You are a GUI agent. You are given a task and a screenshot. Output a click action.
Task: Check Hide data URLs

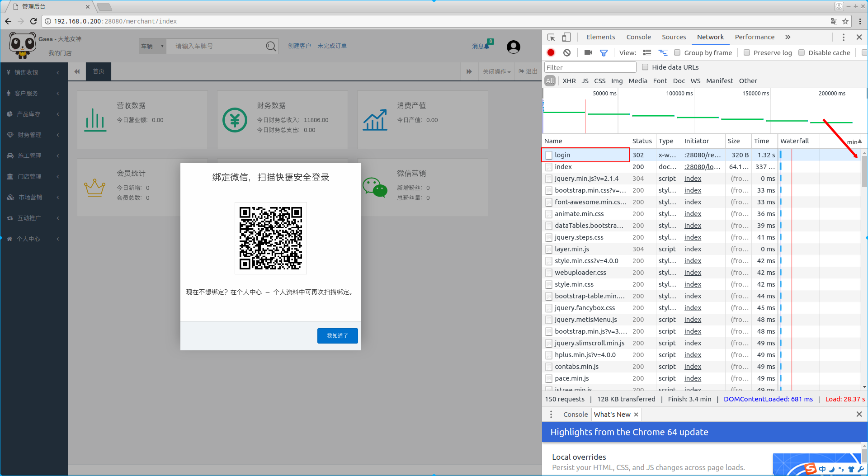[x=645, y=67]
